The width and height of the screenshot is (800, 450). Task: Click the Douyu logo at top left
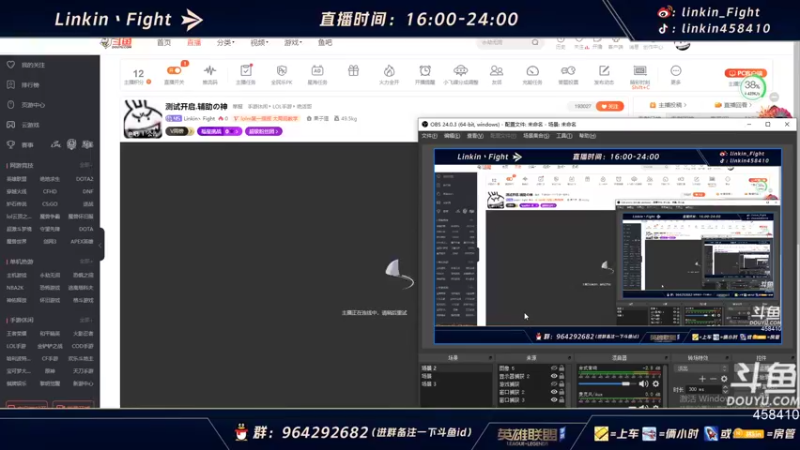(x=116, y=43)
